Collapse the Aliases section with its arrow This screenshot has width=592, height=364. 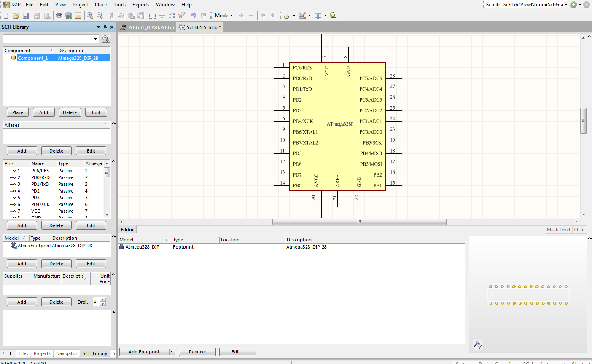(x=113, y=123)
